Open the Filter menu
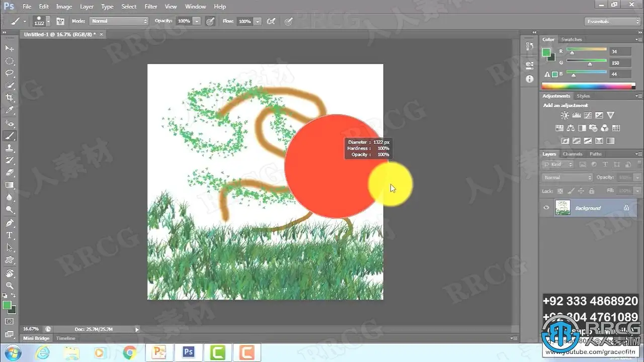This screenshot has width=644, height=362. [151, 7]
